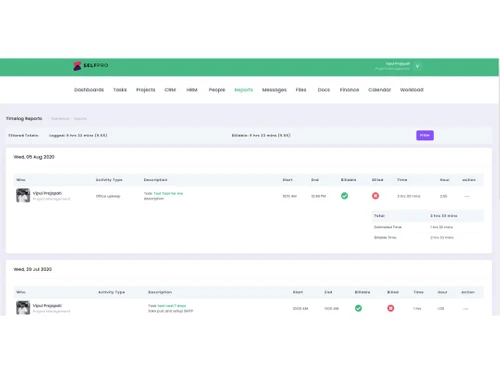This screenshot has width=500, height=375.
Task: Click the SelfPro logo
Action: click(91, 66)
